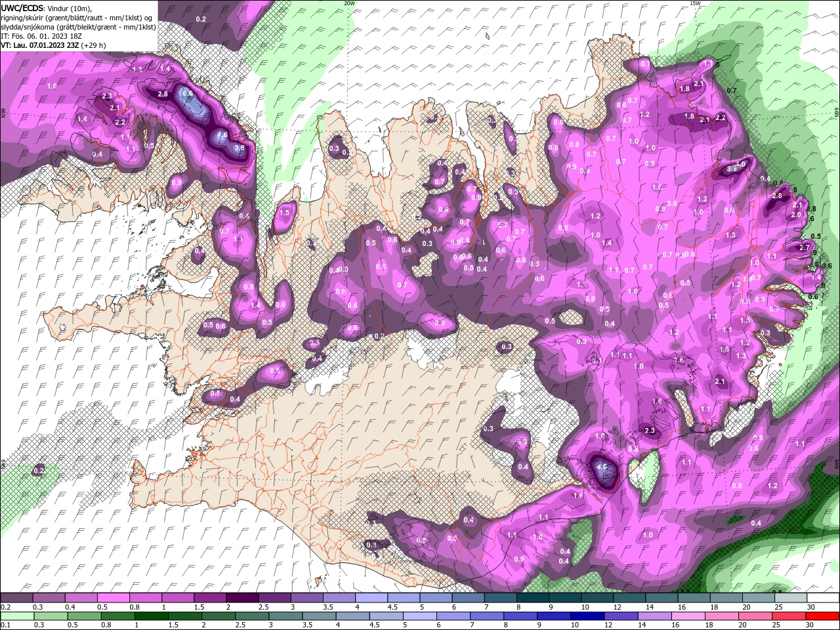Select the bright red bottom-row swatch labelled 30
This screenshot has width=840, height=630.
[823, 616]
